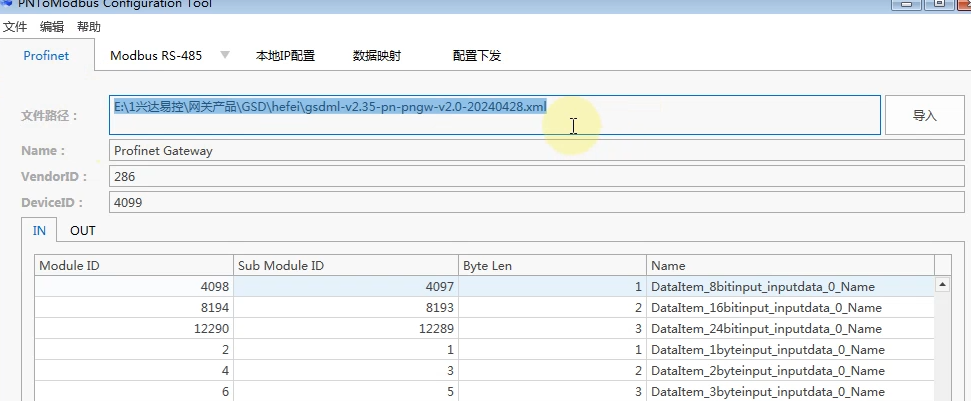Screen dimensions: 971x401
Task: Click the DeviceID field showing 4099
Action: point(536,202)
